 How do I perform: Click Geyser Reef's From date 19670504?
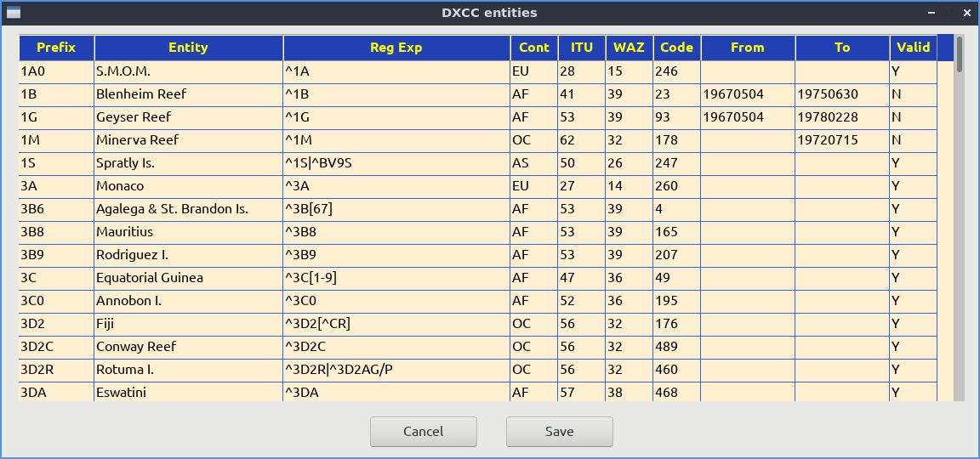(748, 117)
